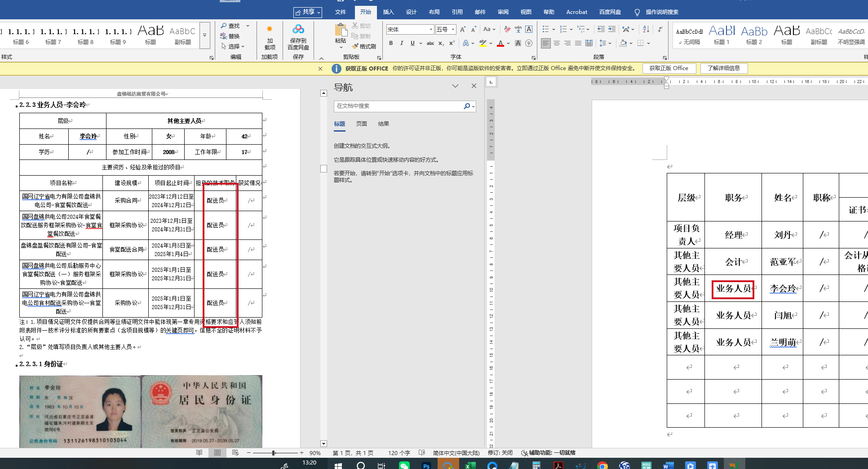The image size is (868, 469).
Task: Activate the Format Painter brush
Action: pyautogui.click(x=364, y=46)
